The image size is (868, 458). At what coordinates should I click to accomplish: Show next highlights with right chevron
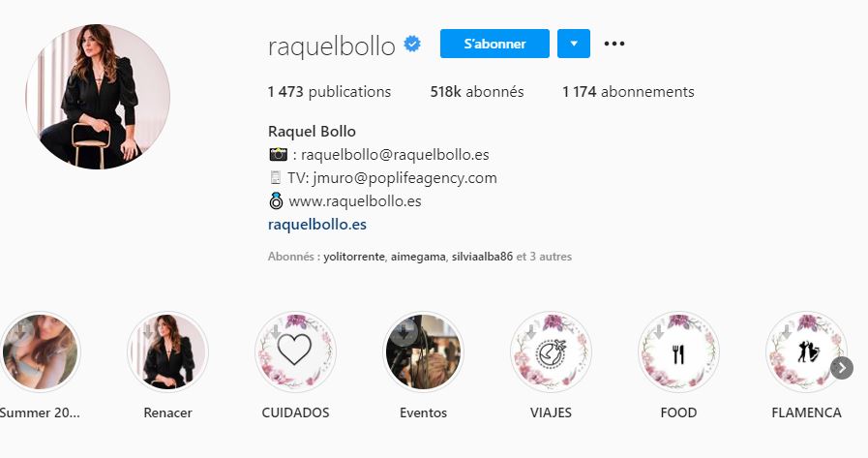click(x=842, y=368)
